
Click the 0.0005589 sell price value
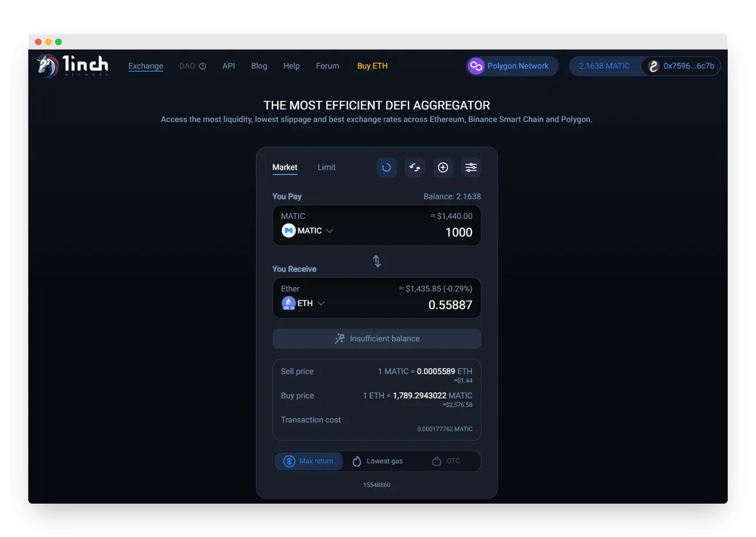436,372
